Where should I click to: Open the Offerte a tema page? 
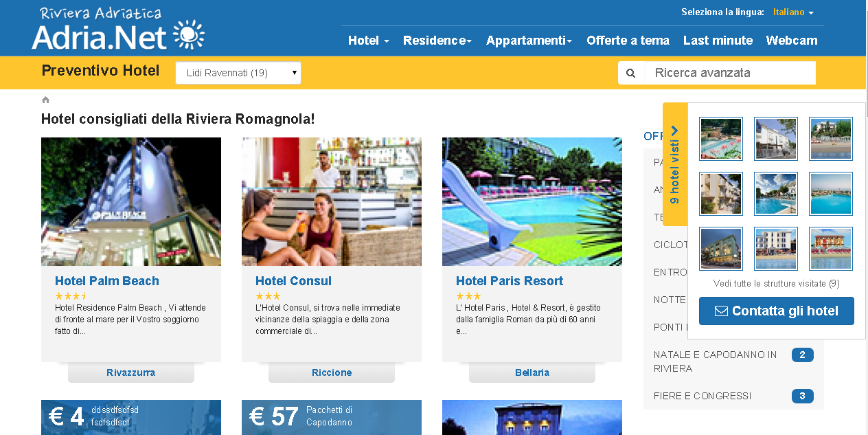(628, 41)
